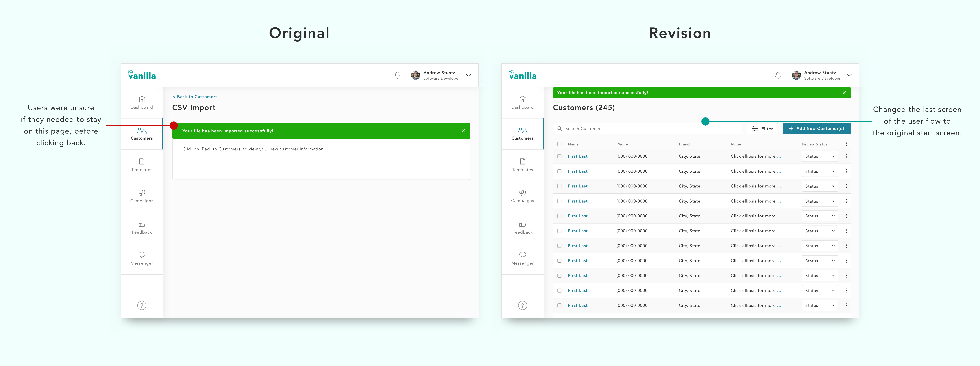Click the Back to Customers link
Screen dimensions: 980x366
(x=195, y=97)
